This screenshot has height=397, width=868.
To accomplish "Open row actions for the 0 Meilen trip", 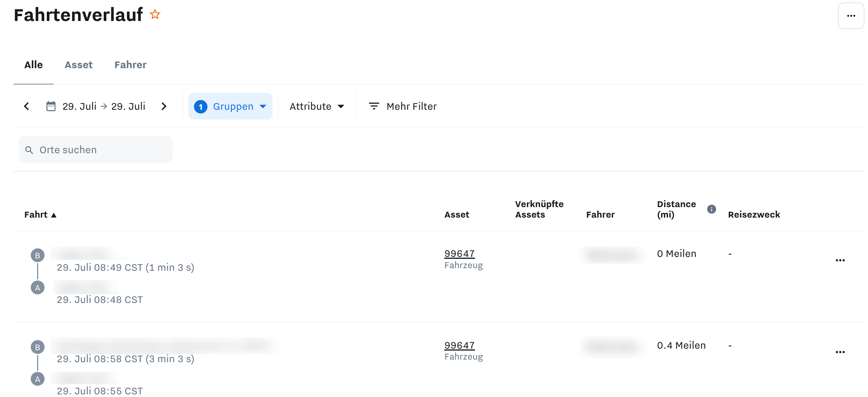I will (x=840, y=260).
